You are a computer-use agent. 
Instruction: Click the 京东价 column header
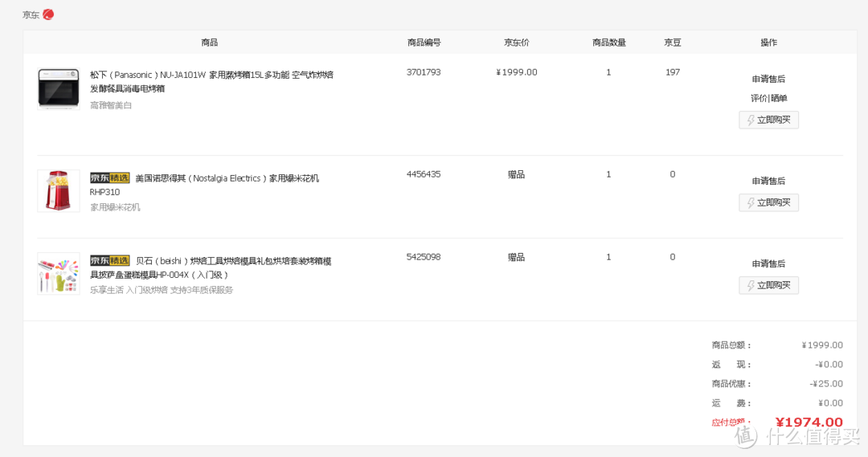(517, 43)
